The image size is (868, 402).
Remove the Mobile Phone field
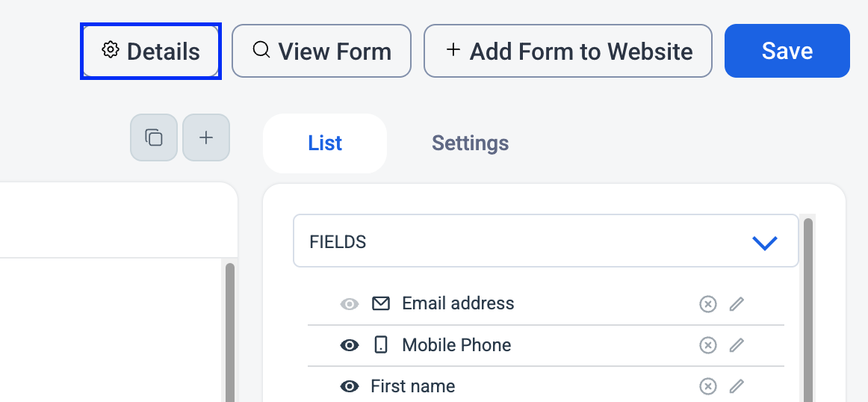click(x=707, y=345)
